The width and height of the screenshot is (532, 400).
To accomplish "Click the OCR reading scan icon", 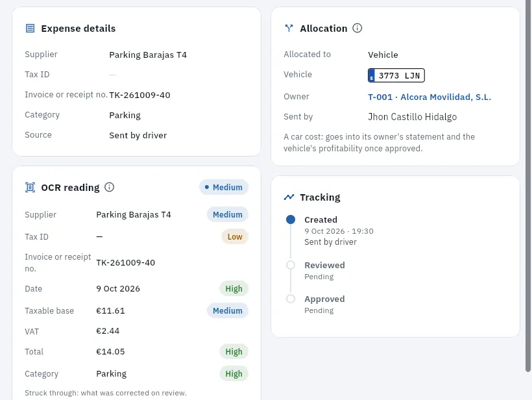I will click(30, 187).
